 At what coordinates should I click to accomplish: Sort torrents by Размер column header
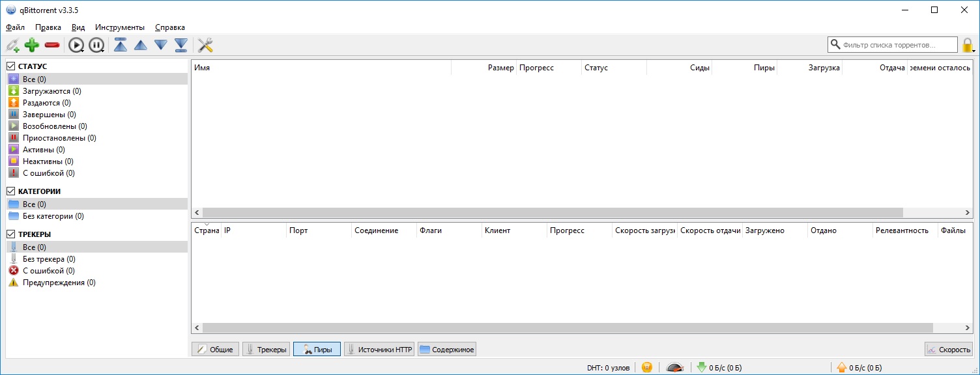point(484,68)
